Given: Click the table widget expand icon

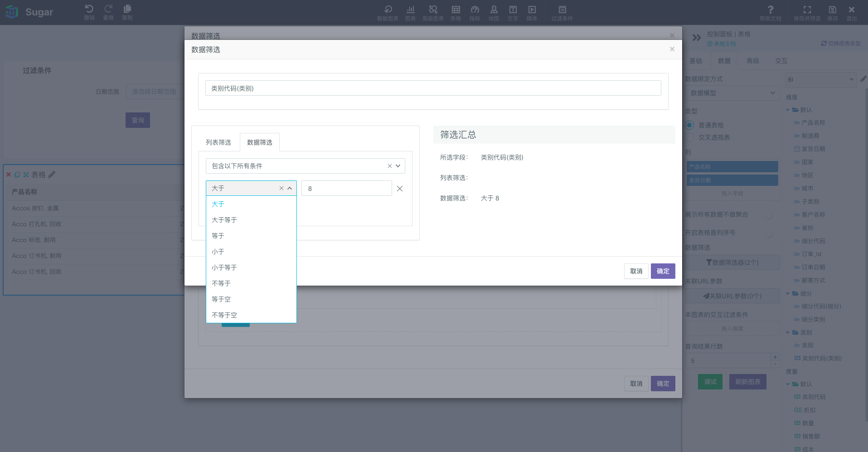Looking at the screenshot, I should [26, 175].
